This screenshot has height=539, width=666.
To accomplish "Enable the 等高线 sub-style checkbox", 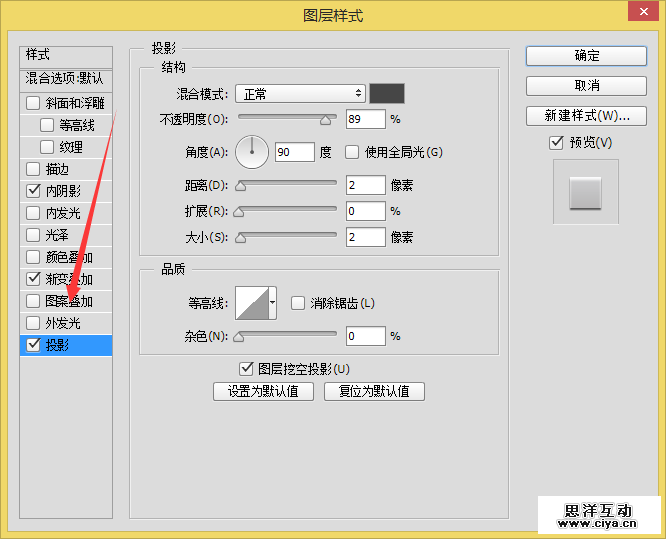I will 47,125.
